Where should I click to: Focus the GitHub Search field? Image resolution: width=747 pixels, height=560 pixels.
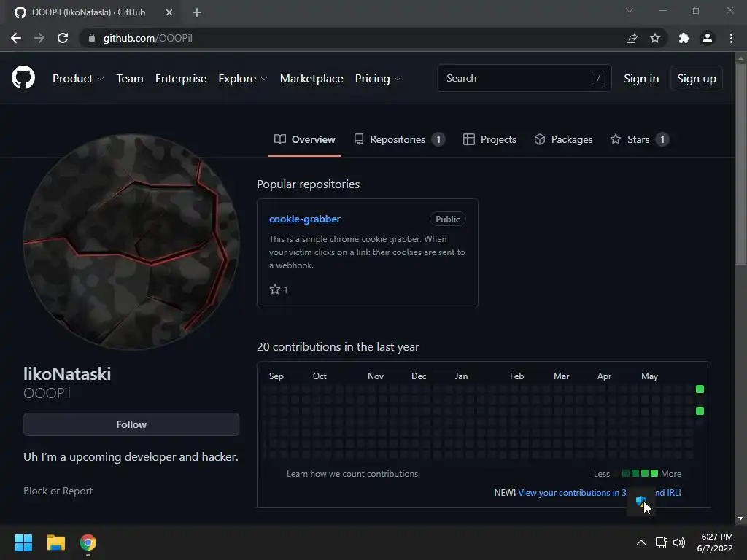point(524,78)
